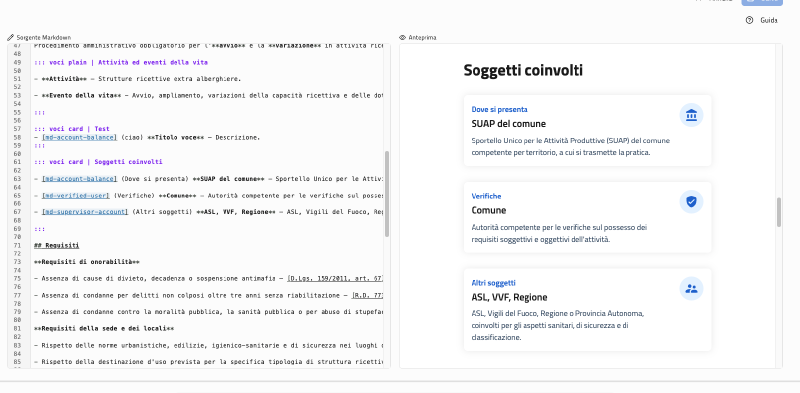Click the shield check icon on Comune card
Screen dimensions: 800x393
(x=691, y=202)
